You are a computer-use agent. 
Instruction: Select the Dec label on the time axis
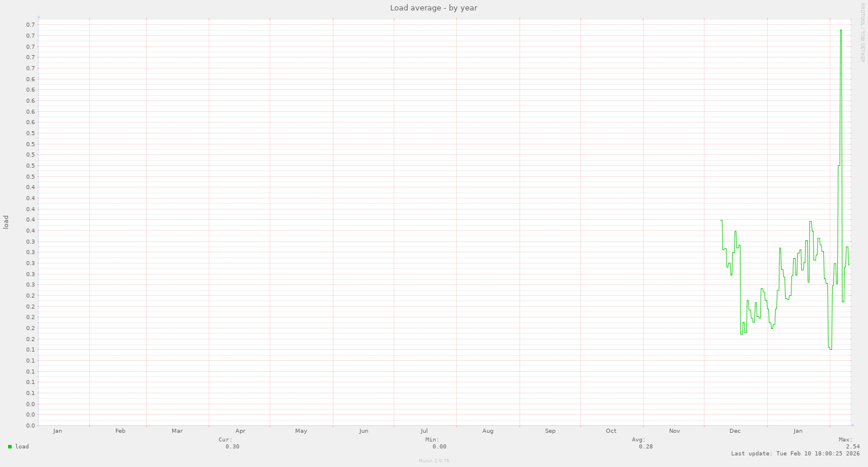pyautogui.click(x=735, y=431)
